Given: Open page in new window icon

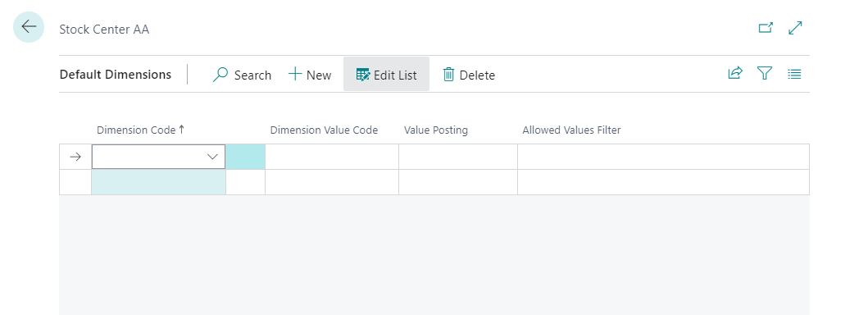Looking at the screenshot, I should pos(766,28).
